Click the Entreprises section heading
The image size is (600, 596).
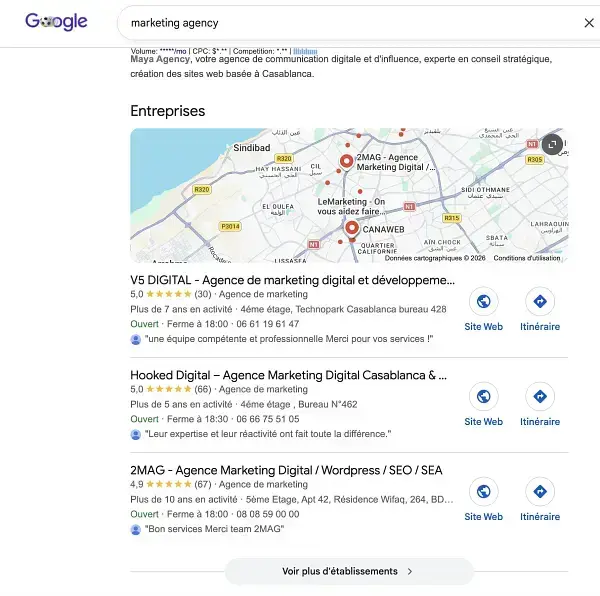pos(168,111)
